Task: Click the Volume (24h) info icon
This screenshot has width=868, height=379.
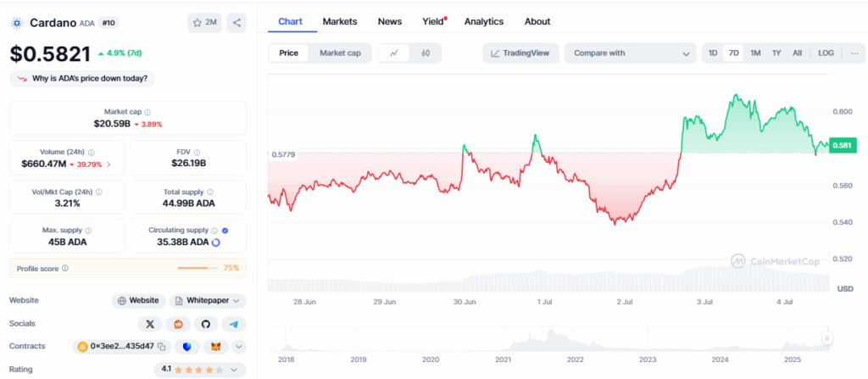Action: [x=91, y=152]
